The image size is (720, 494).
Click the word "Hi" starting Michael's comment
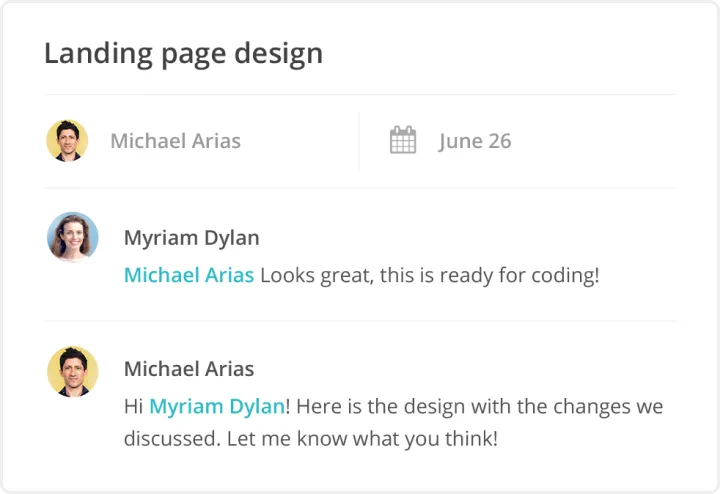click(134, 407)
